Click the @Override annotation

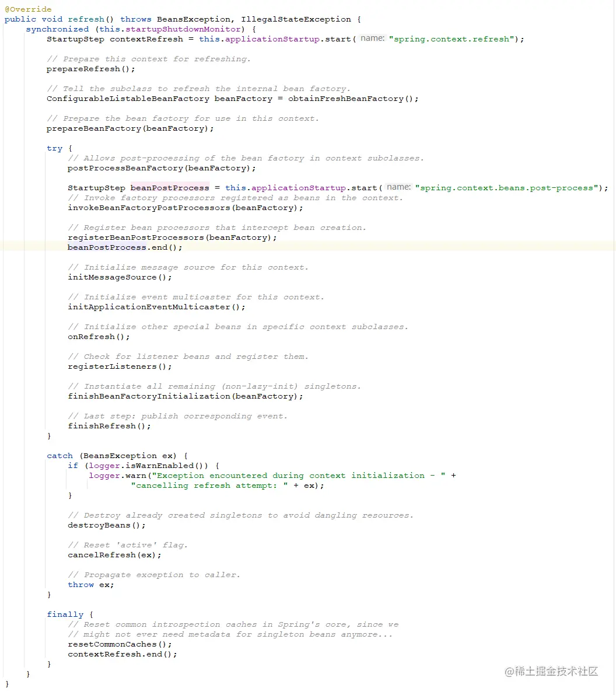(x=29, y=9)
